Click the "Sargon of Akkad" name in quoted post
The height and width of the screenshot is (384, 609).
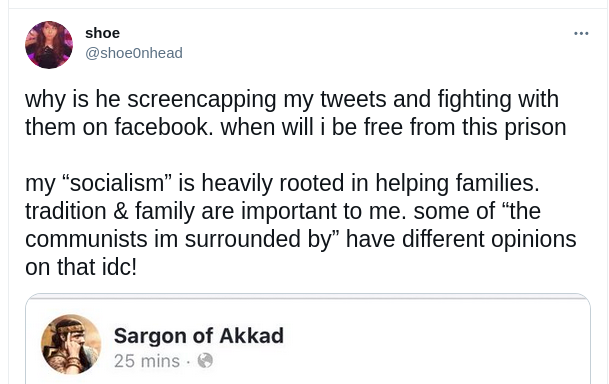(x=198, y=335)
